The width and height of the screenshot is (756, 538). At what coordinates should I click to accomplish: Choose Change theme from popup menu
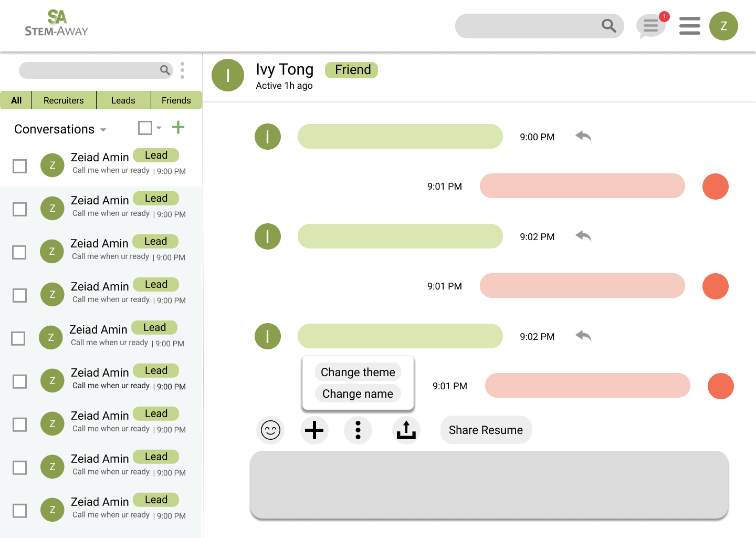[358, 372]
